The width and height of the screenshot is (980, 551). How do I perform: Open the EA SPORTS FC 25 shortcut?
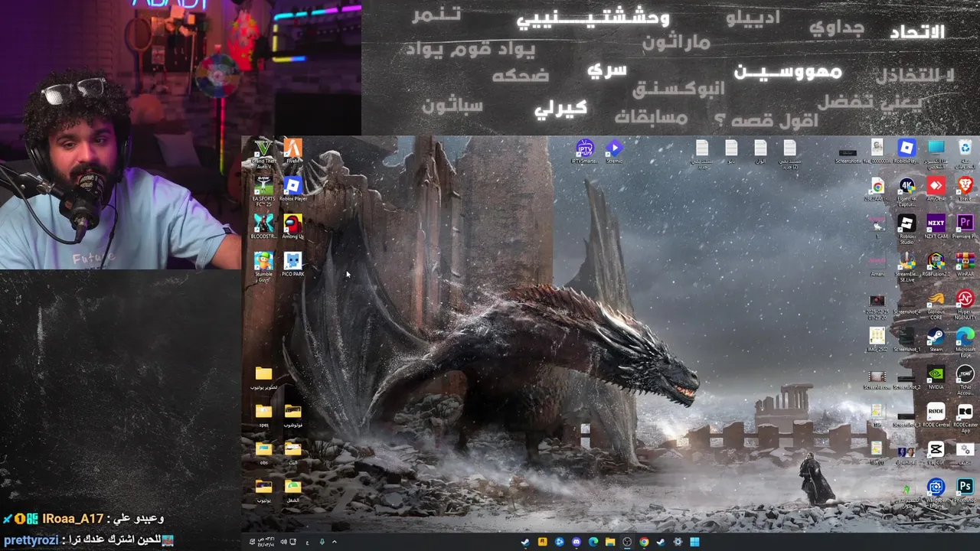(x=263, y=191)
